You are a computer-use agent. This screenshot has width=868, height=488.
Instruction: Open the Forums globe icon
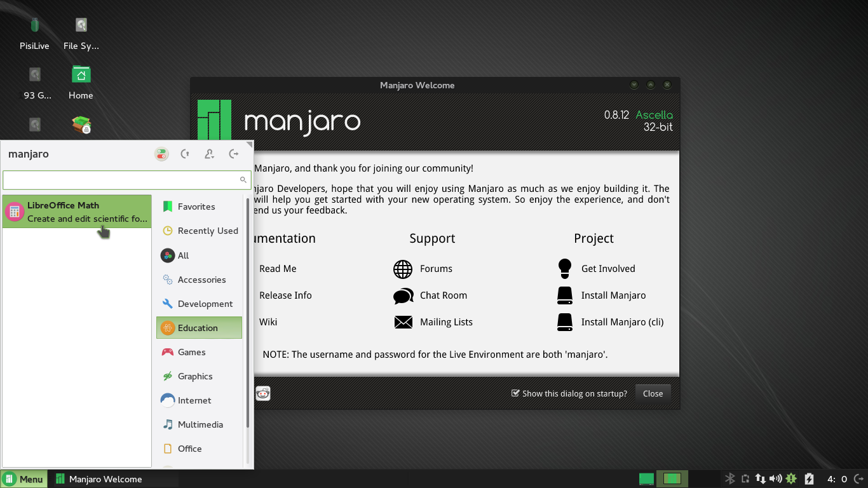point(403,269)
